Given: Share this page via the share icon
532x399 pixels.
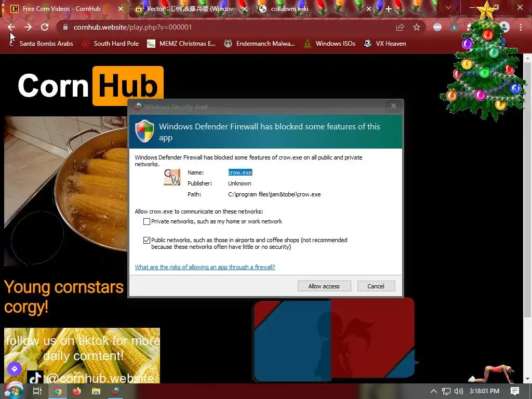Looking at the screenshot, I should tap(400, 28).
